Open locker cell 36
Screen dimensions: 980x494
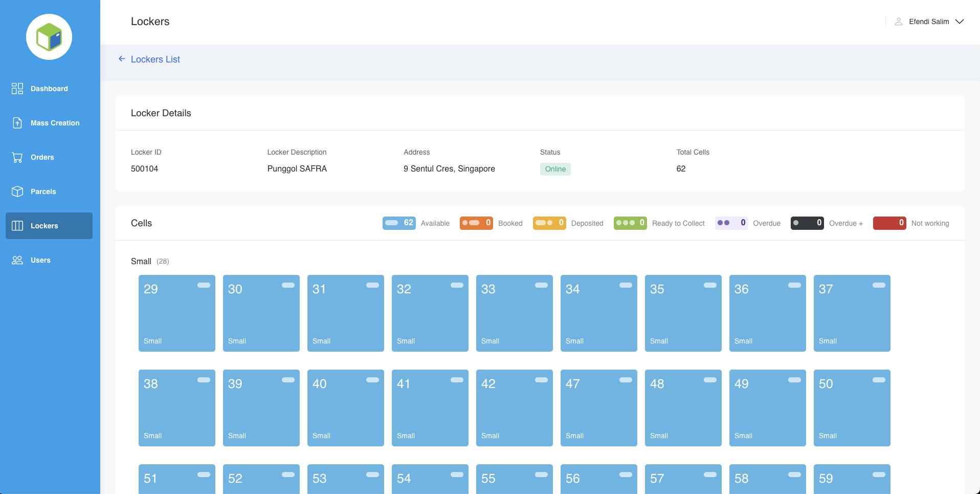pos(768,313)
